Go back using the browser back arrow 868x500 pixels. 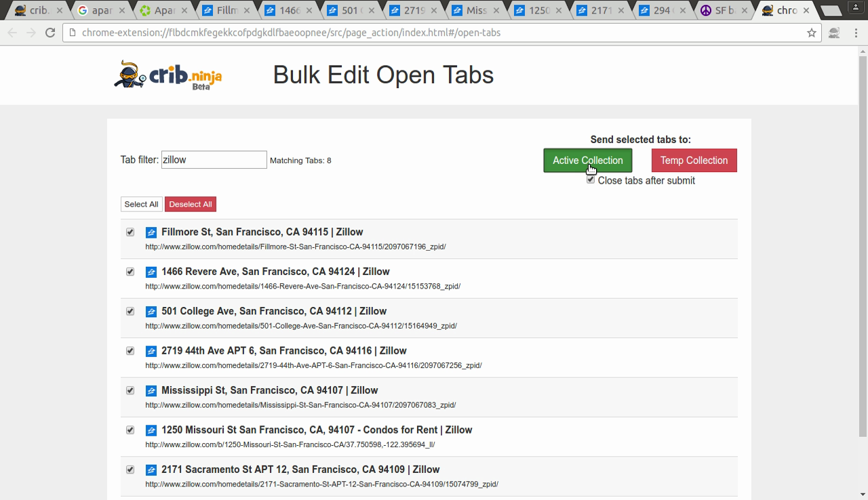pyautogui.click(x=13, y=33)
